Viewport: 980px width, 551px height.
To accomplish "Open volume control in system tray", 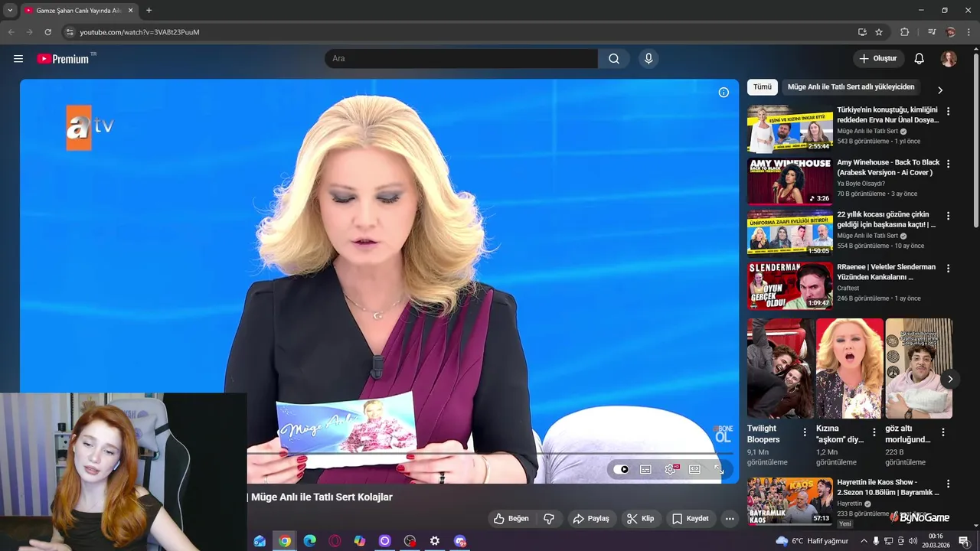I will coord(913,541).
